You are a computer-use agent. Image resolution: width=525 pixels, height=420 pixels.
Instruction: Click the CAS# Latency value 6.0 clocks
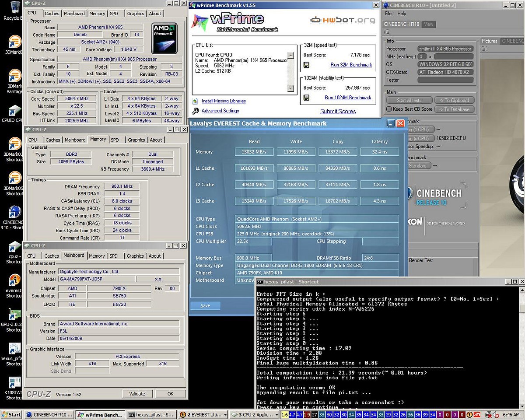tap(122, 201)
